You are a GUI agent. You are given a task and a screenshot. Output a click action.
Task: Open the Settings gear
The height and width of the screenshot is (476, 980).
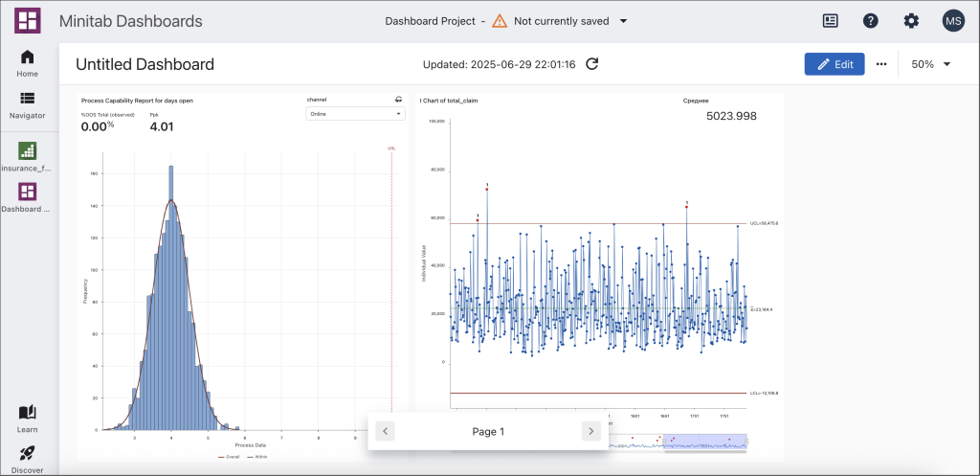(911, 21)
